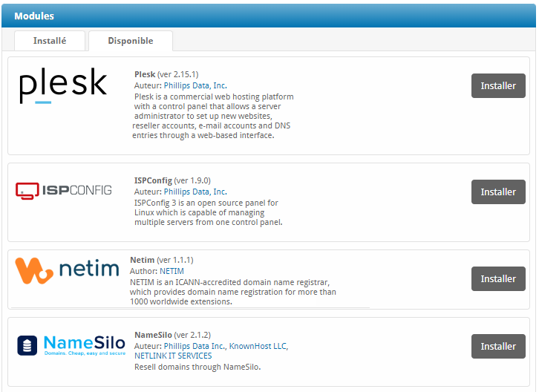Open the NETIM author link
This screenshot has width=539, height=392.
(x=172, y=271)
